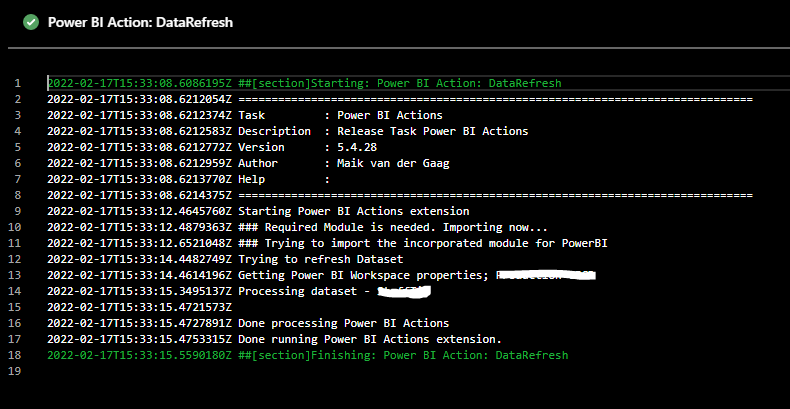
Task: Click the green success checkmark icon
Action: click(x=31, y=23)
